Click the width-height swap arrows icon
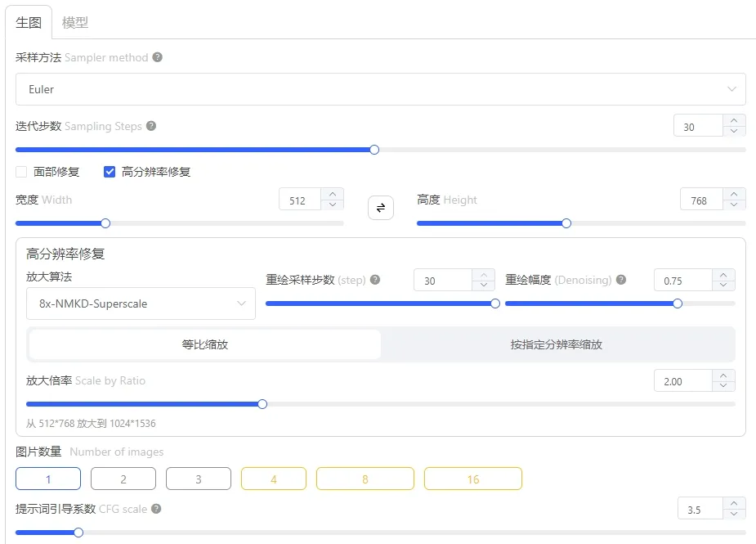This screenshot has width=756, height=544. tap(381, 208)
